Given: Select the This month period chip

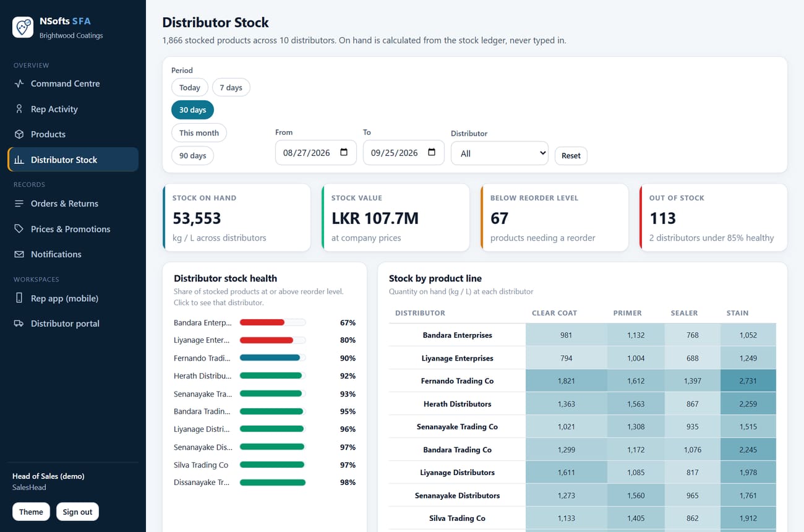Looking at the screenshot, I should pos(199,133).
